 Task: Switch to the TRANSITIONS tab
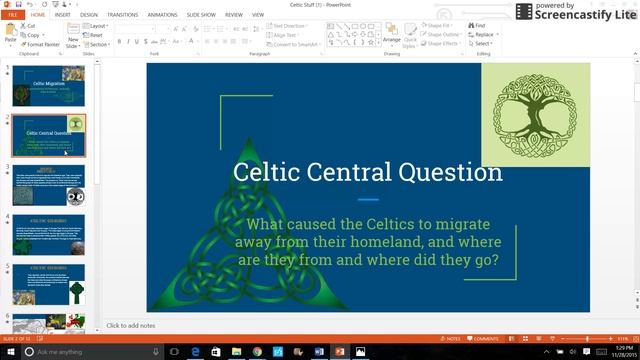pyautogui.click(x=122, y=15)
